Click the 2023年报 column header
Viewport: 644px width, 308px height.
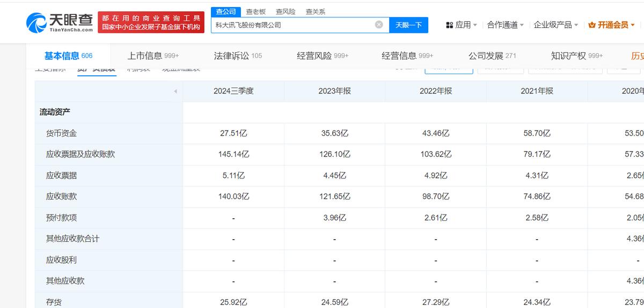click(334, 91)
